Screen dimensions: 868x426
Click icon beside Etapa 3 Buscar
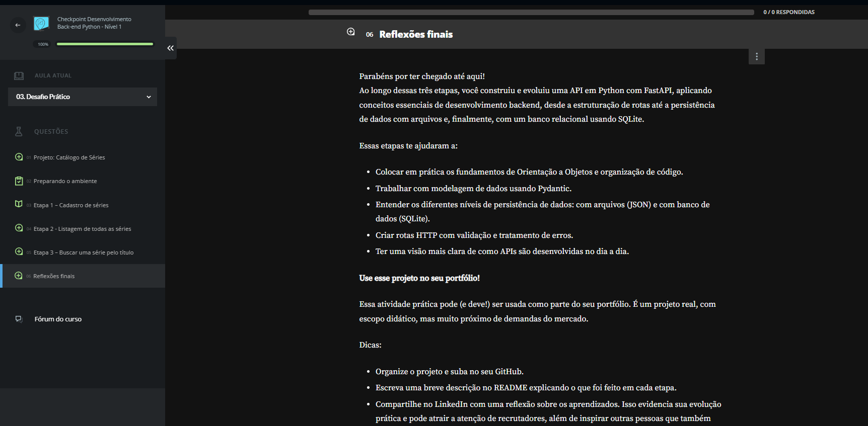point(19,251)
